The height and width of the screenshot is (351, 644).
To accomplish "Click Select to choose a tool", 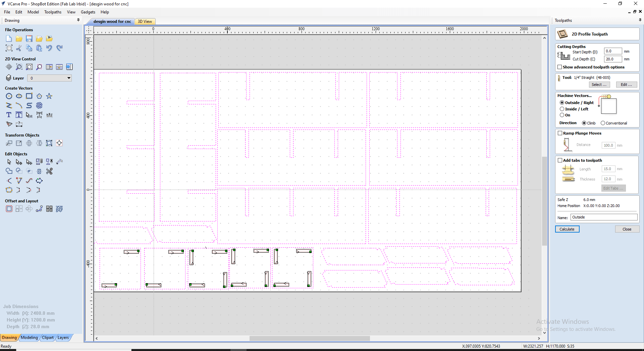I will [x=599, y=85].
